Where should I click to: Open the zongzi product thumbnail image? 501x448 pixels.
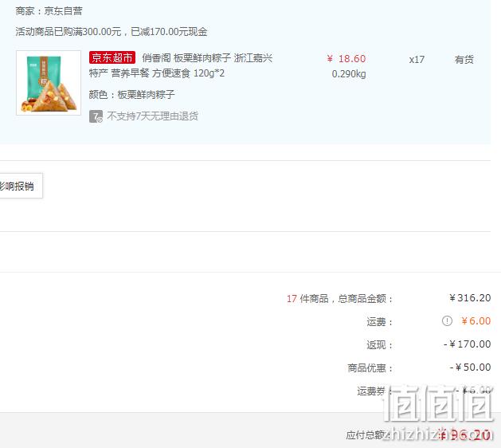[49, 83]
